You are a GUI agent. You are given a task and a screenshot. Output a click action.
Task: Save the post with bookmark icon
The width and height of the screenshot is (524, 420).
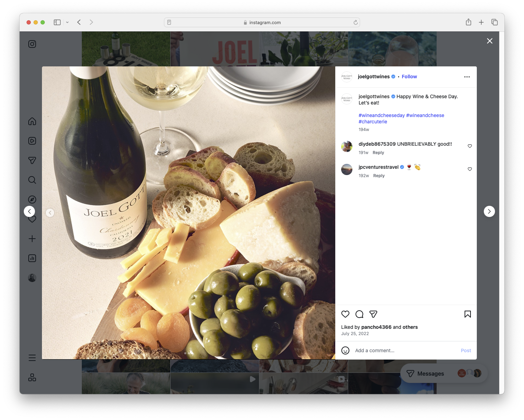468,314
